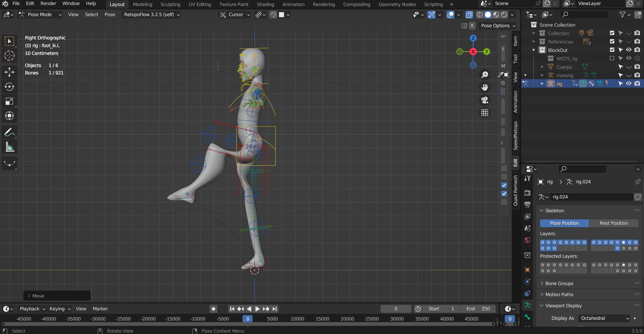Switch perspective/orthographic with the grid gizmo
The image size is (644, 334).
485,113
